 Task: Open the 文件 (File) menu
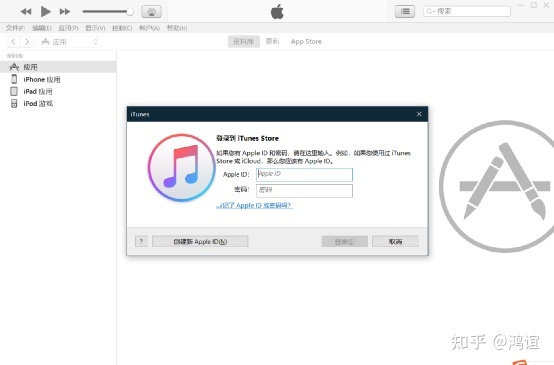pyautogui.click(x=15, y=28)
